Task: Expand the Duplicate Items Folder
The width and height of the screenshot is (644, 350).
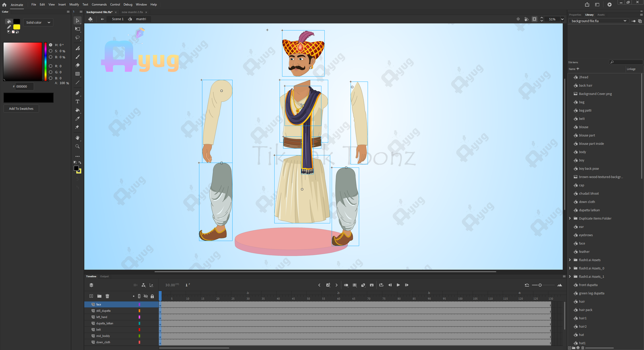Action: tap(570, 219)
